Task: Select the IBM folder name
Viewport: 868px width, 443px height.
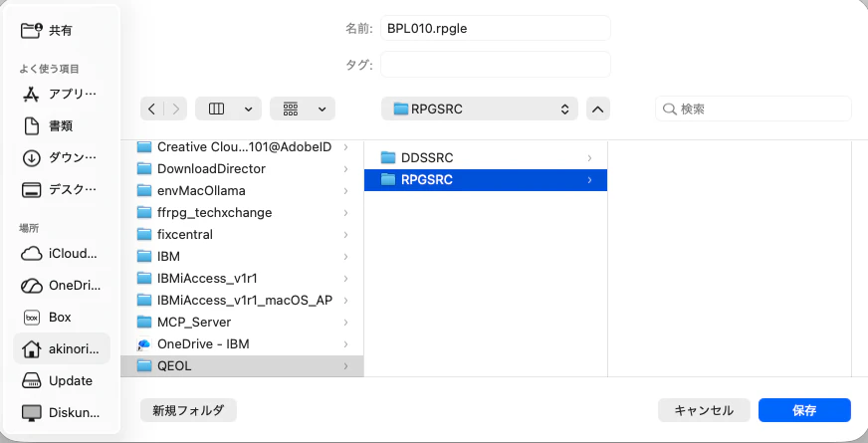Action: [x=168, y=257]
